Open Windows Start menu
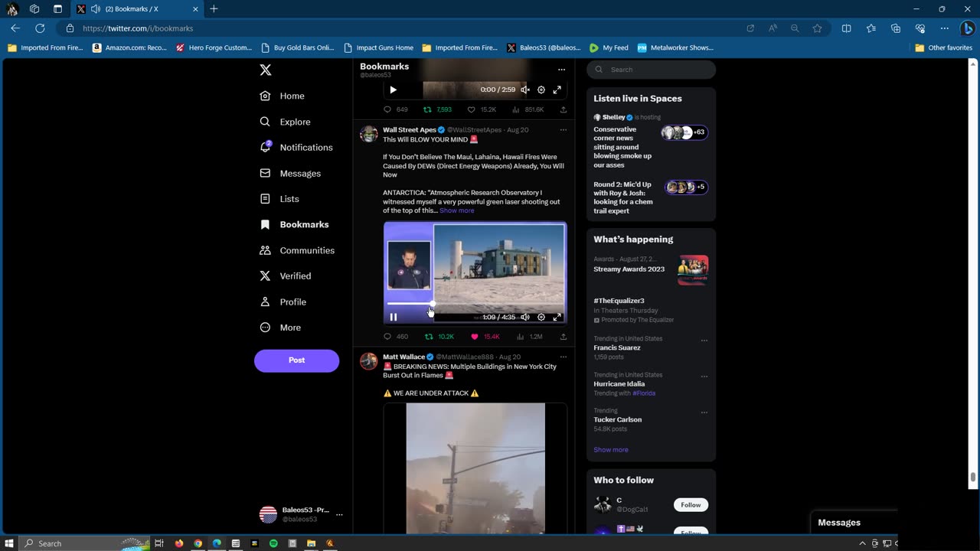 point(9,543)
